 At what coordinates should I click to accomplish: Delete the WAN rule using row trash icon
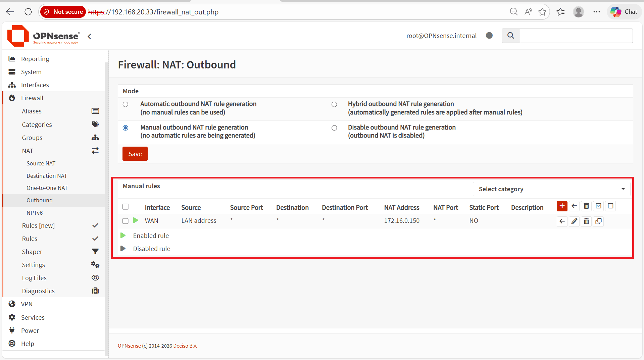coord(586,221)
